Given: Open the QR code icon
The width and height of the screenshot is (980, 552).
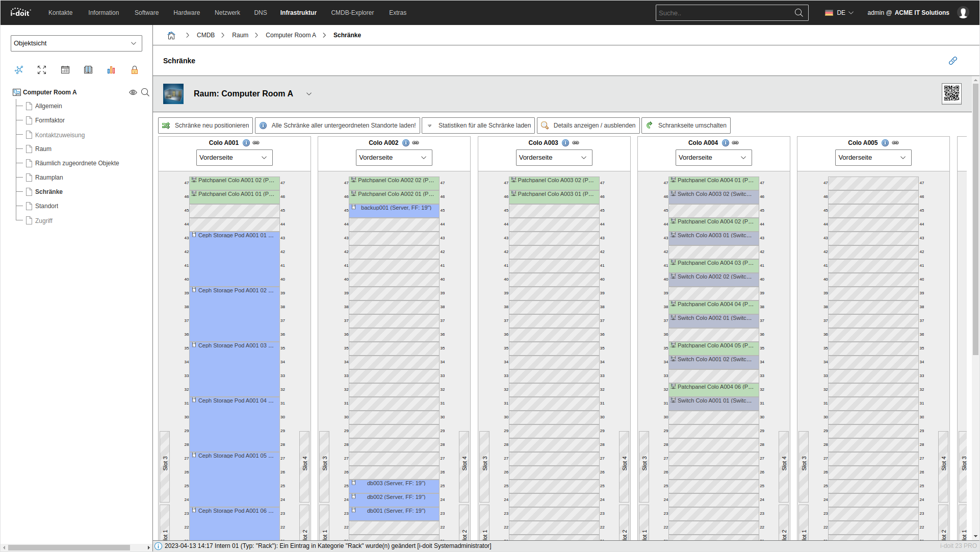Looking at the screenshot, I should (951, 94).
